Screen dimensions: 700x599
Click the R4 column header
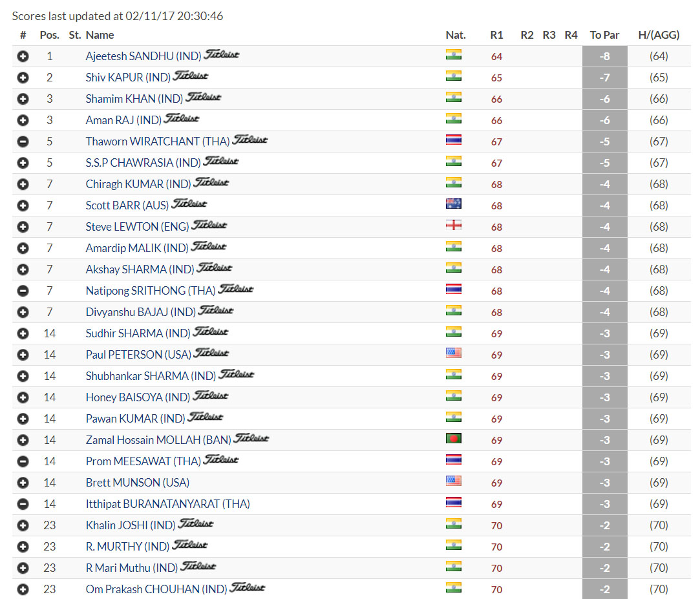[571, 36]
